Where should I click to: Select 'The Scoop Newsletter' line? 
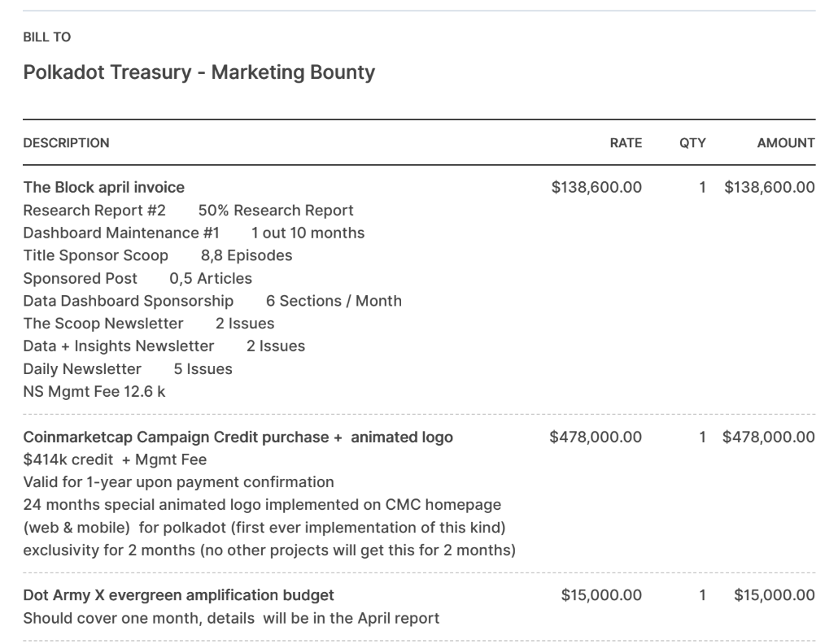[103, 324]
